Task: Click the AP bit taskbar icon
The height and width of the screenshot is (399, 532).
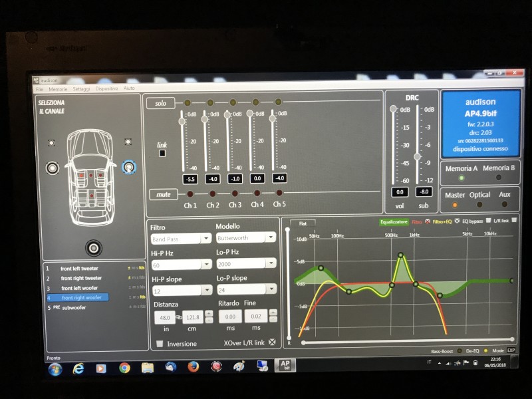Action: 285,365
